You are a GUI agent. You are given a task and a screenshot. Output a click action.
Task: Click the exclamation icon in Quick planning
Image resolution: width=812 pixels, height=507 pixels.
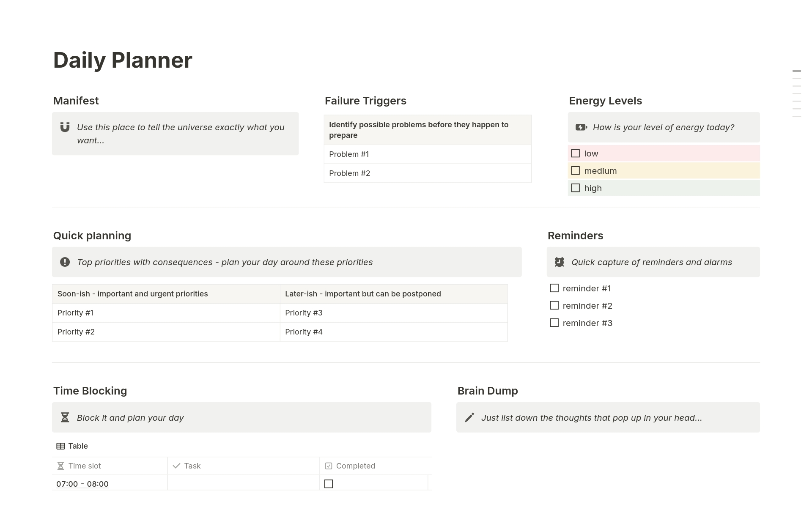point(65,262)
